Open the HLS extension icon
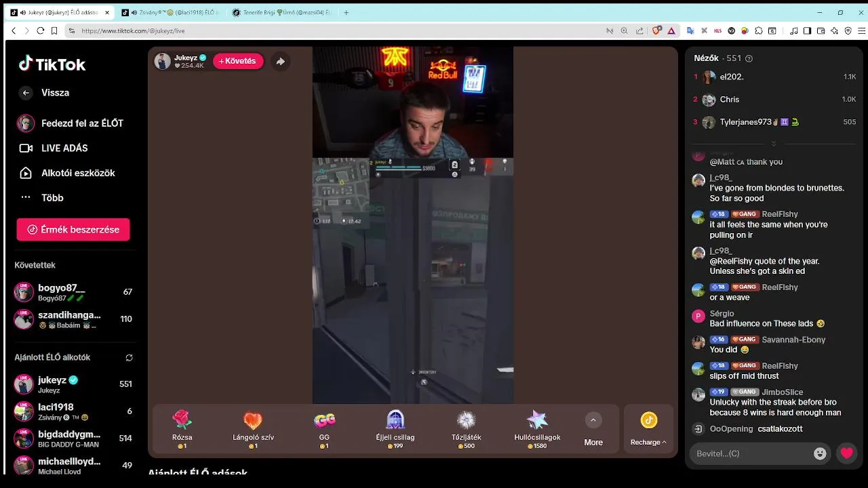Image resolution: width=868 pixels, height=488 pixels. point(717,30)
